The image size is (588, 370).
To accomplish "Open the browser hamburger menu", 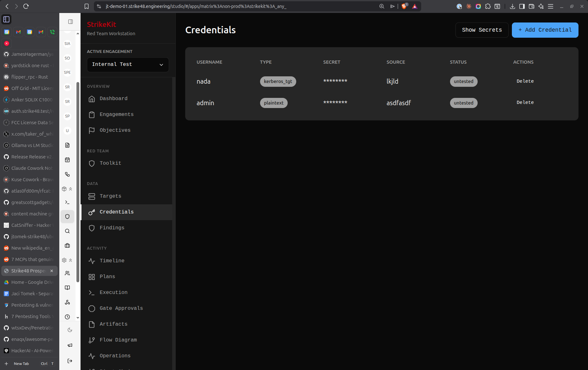I will pos(551,6).
